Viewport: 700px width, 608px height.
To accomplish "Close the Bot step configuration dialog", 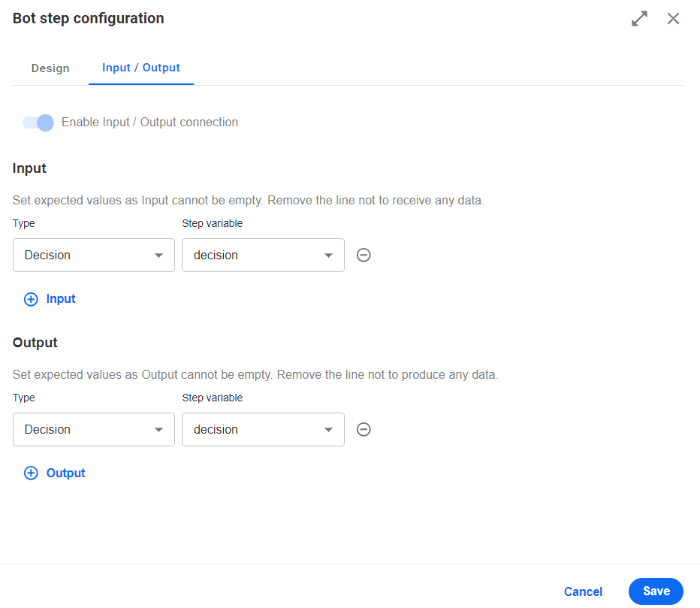I will tap(673, 19).
